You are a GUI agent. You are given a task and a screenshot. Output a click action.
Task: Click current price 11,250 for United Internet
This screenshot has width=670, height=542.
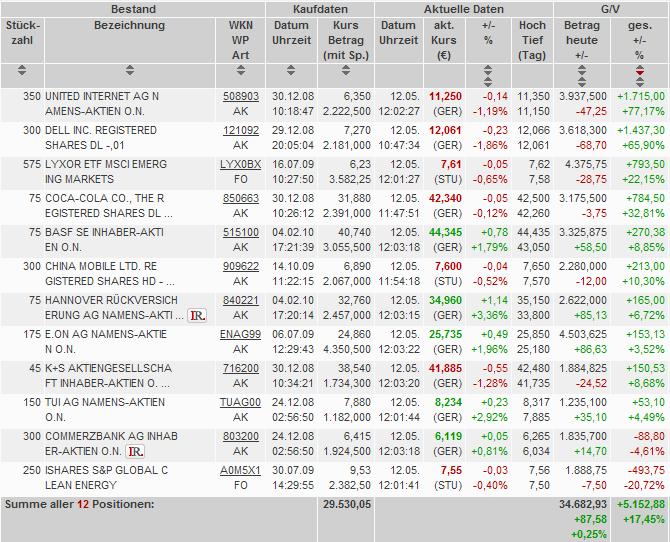pyautogui.click(x=445, y=97)
